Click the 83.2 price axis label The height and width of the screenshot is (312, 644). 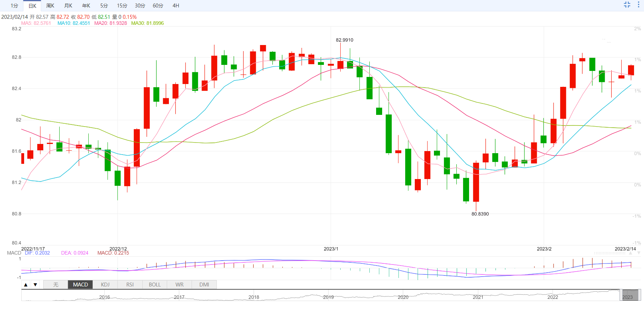click(17, 29)
